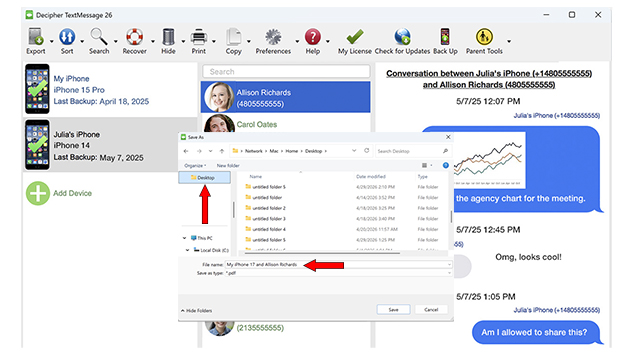640x360 pixels.
Task: Click the up-one-level arrow in Save As
Action: click(222, 151)
